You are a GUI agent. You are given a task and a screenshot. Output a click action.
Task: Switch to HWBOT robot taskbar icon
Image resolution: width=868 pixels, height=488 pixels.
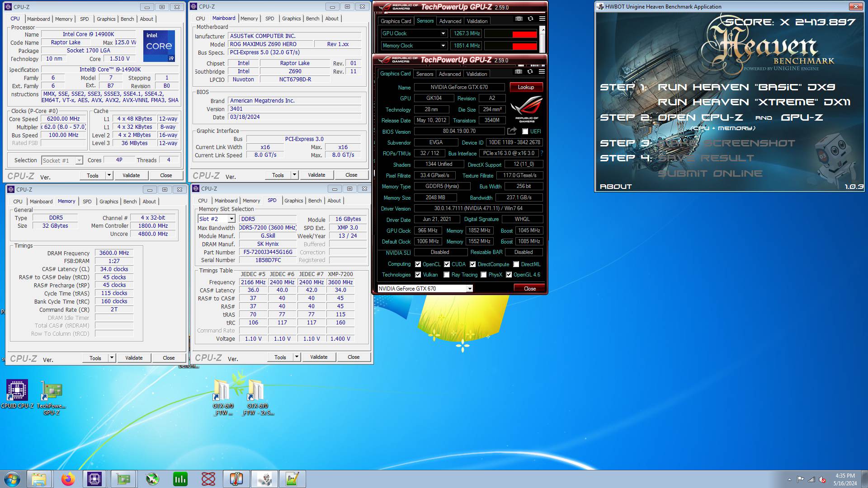coord(264,479)
